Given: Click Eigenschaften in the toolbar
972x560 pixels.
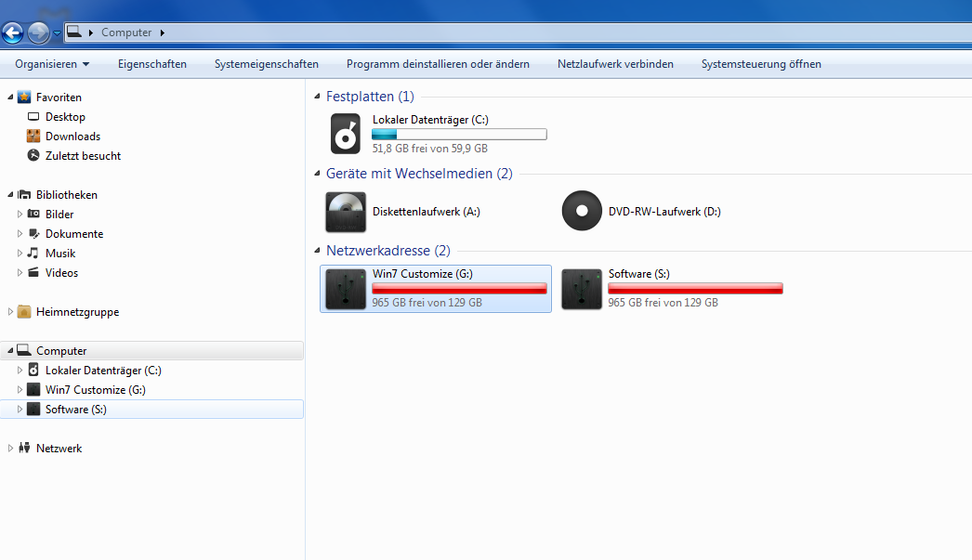Looking at the screenshot, I should point(151,64).
